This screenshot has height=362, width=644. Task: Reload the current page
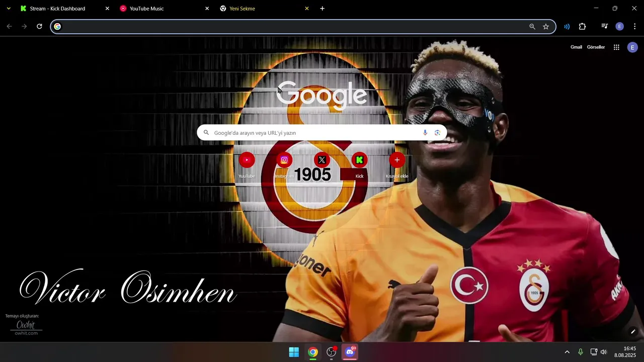39,27
